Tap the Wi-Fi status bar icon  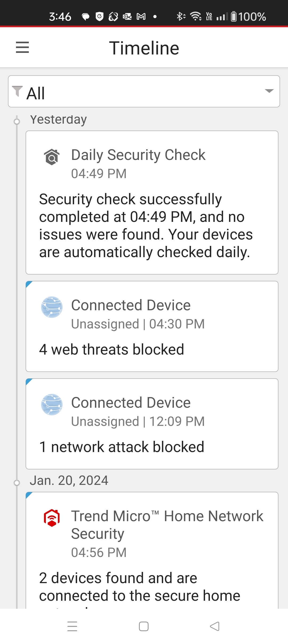196,17
